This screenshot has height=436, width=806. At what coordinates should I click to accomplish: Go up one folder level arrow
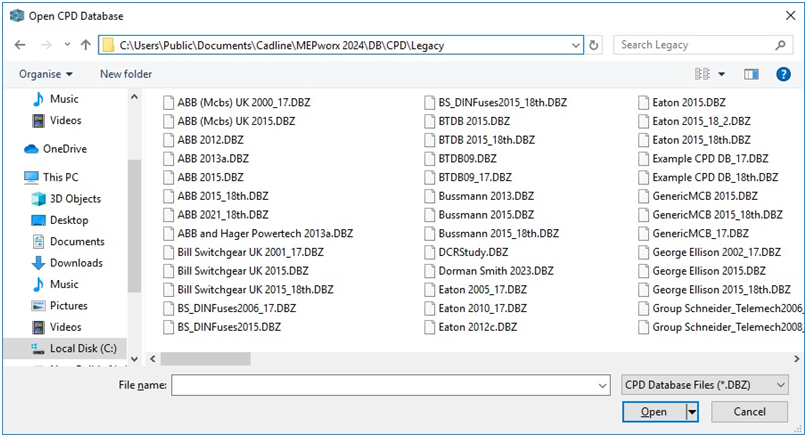[86, 45]
